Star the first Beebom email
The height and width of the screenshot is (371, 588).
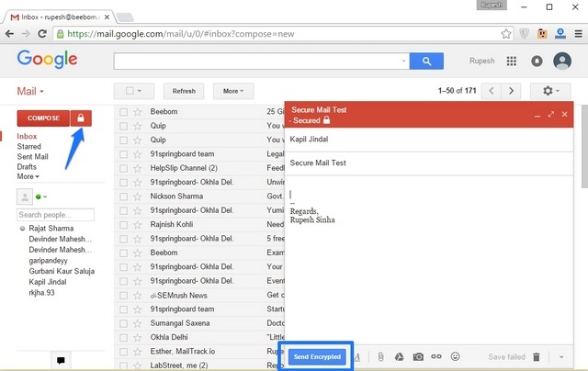pos(138,112)
